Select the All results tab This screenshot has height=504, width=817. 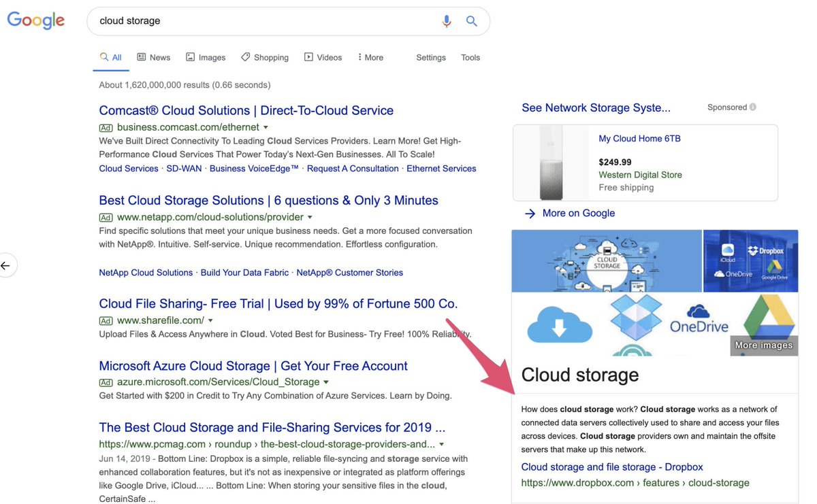tap(111, 58)
